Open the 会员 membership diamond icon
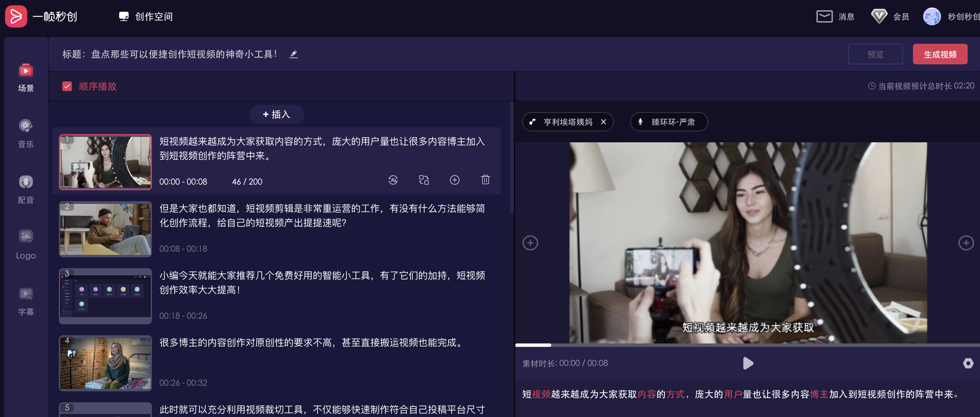The width and height of the screenshot is (980, 417). [x=879, y=16]
